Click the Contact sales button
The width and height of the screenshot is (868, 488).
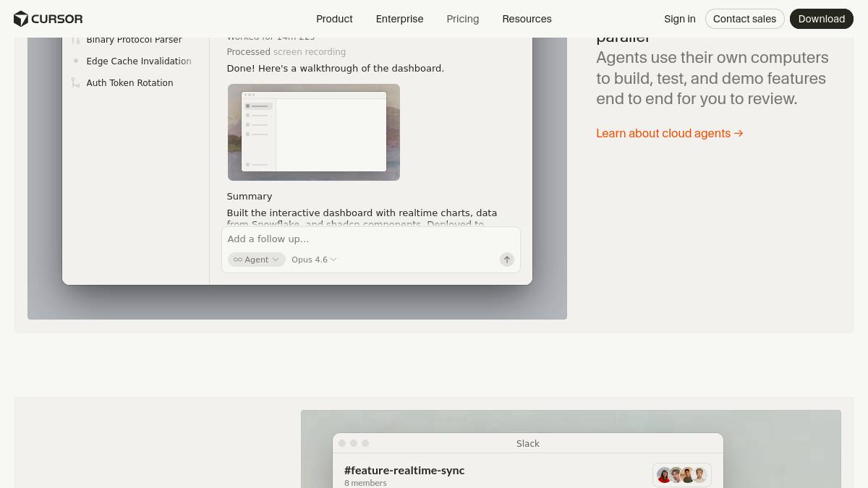[x=744, y=19]
